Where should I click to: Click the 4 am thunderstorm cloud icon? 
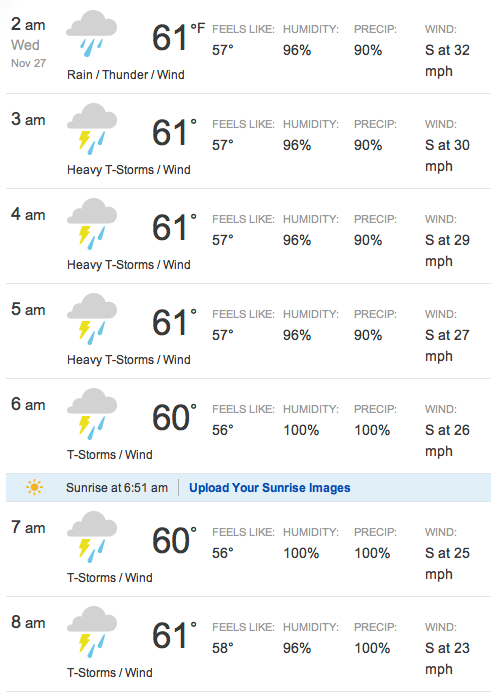[x=92, y=224]
